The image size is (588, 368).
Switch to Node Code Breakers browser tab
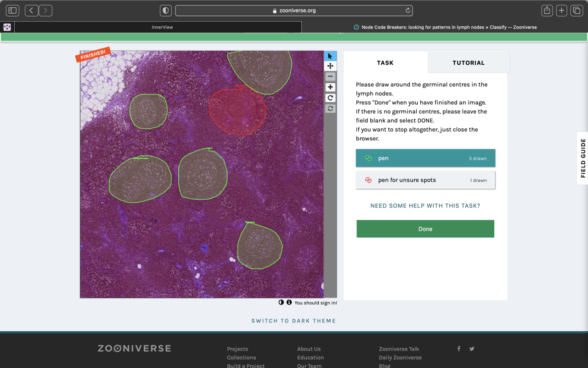coord(445,27)
